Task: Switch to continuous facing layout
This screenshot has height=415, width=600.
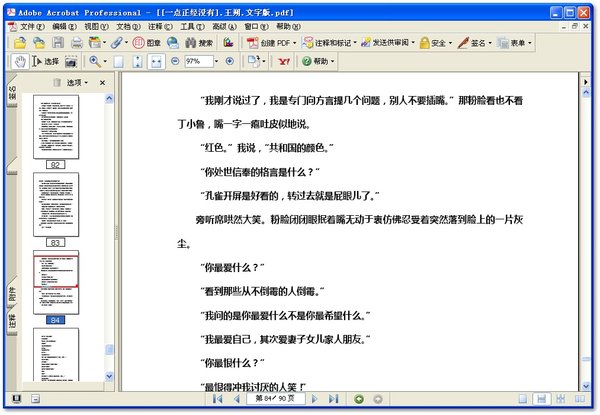Action: pyautogui.click(x=561, y=399)
